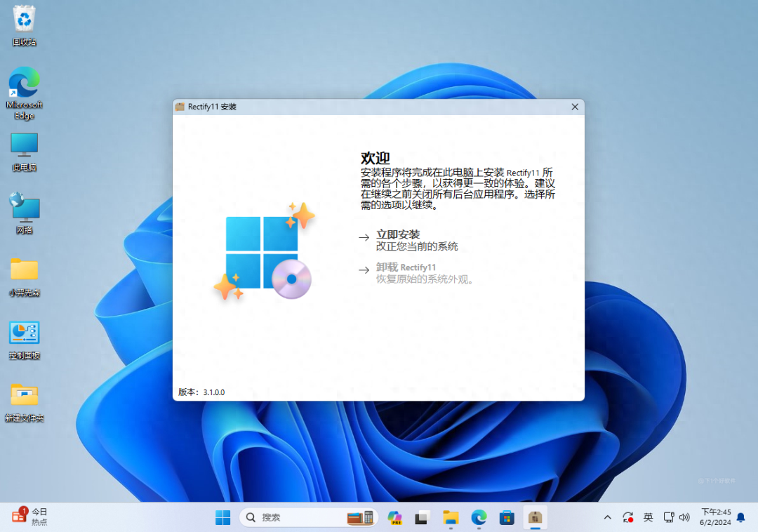This screenshot has width=758, height=532.
Task: Switch the 英 language input indicator
Action: [648, 517]
